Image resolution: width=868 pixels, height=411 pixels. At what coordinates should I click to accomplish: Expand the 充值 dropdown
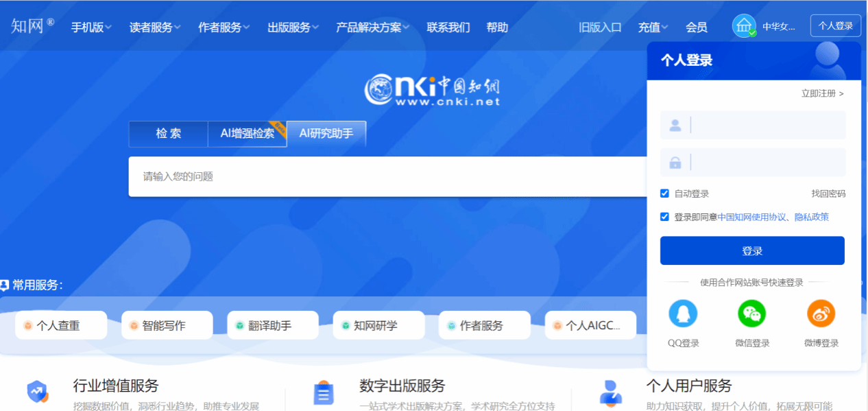[x=653, y=27]
